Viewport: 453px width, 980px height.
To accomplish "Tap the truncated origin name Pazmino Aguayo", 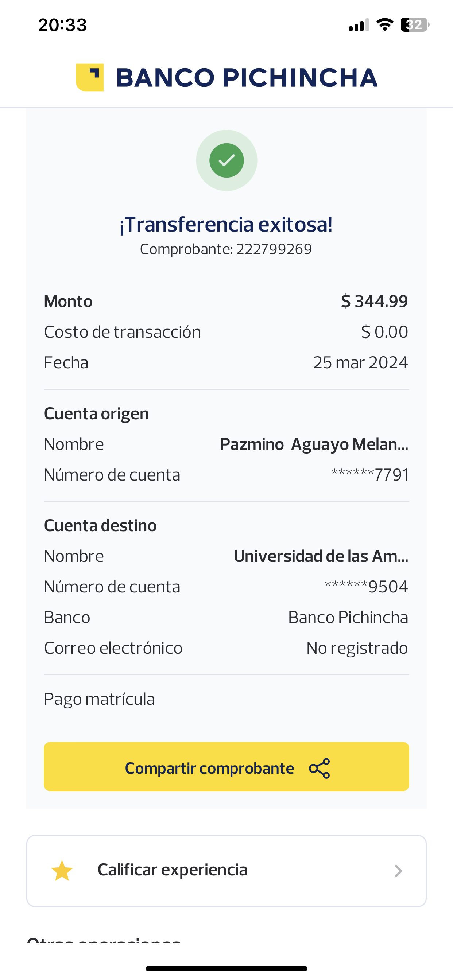I will [x=314, y=444].
